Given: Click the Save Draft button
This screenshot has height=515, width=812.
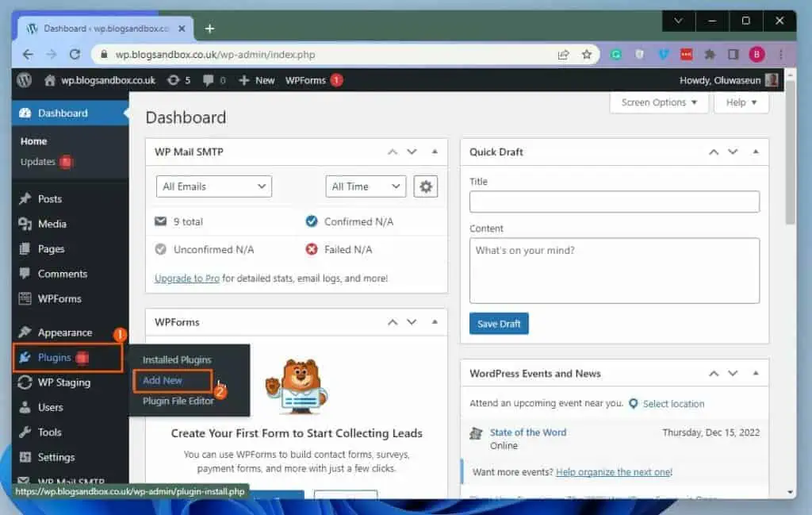Looking at the screenshot, I should click(x=499, y=323).
